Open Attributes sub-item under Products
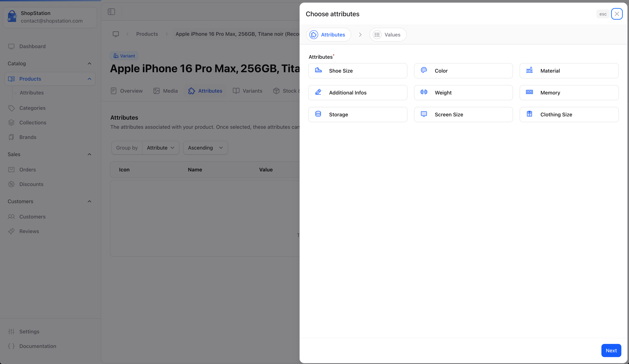This screenshot has width=629, height=364. click(x=31, y=93)
